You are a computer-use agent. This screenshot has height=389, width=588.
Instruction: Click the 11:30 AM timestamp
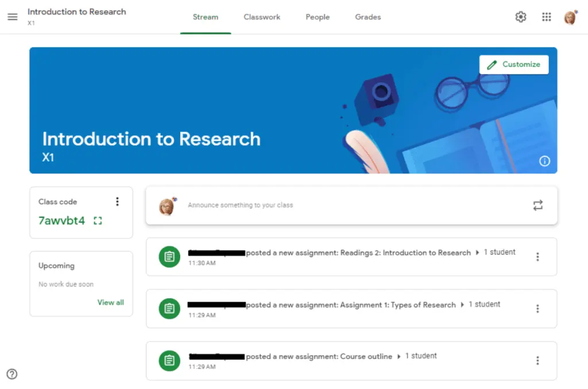click(202, 263)
